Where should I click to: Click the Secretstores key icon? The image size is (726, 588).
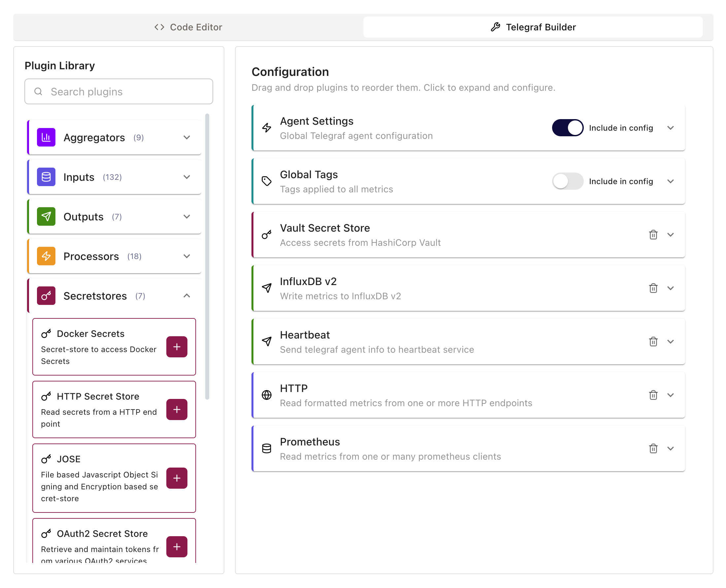[x=46, y=296]
